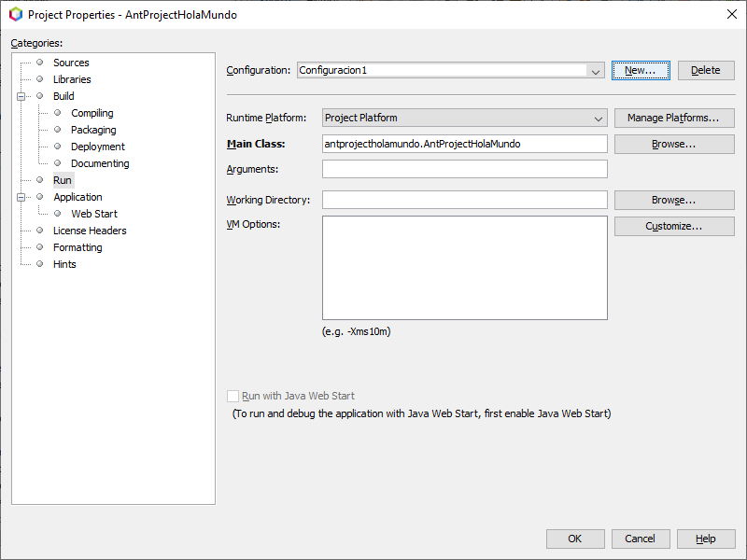Delete the current configuration

click(x=705, y=70)
